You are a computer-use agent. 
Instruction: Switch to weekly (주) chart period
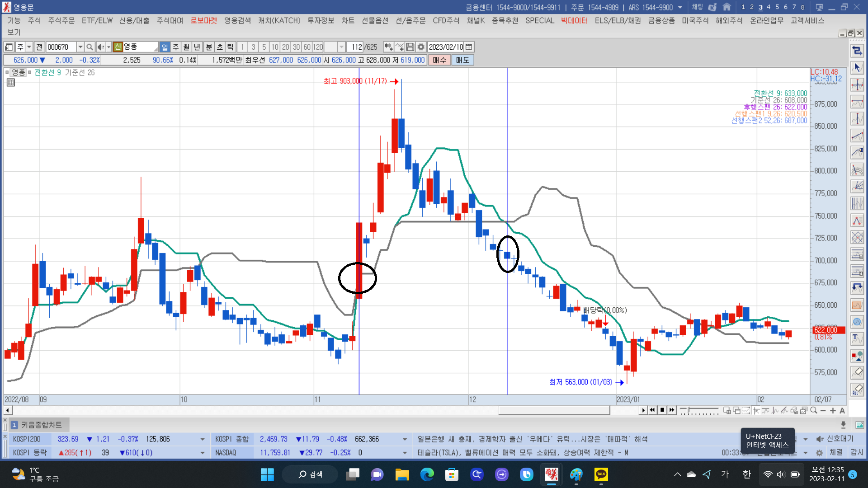175,47
